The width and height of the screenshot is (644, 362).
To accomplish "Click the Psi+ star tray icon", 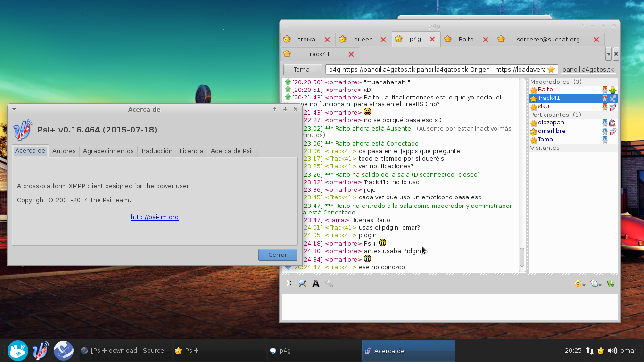I will tap(601, 351).
